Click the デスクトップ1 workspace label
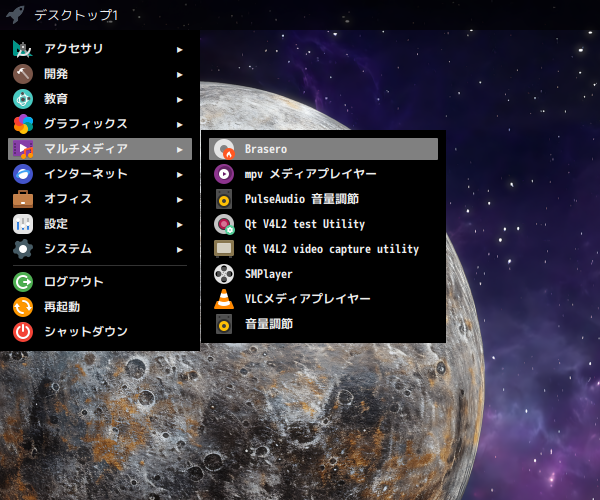 coord(76,15)
